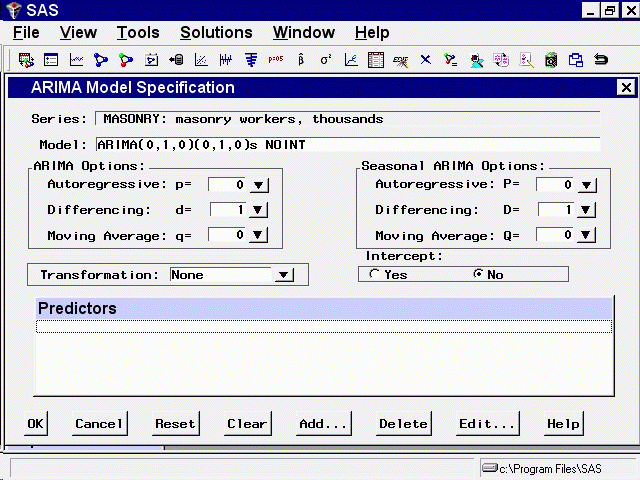Open the seasonal Moving Average Q= dropdown

point(587,235)
